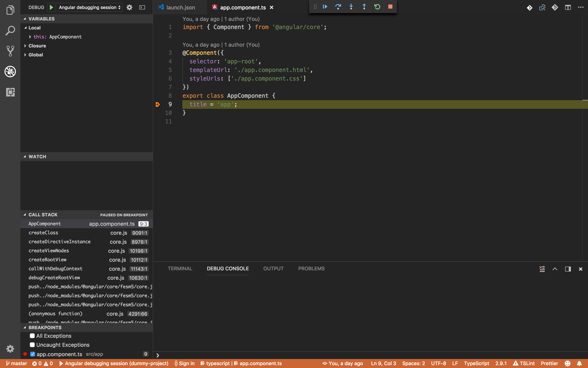Maximize the bottom panel
Image resolution: width=588 pixels, height=368 pixels.
pos(555,269)
